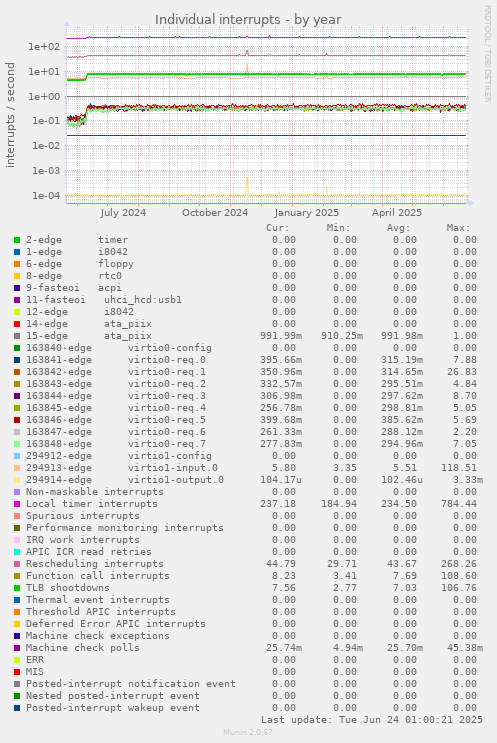Click the October 2024 axis label

(x=215, y=213)
